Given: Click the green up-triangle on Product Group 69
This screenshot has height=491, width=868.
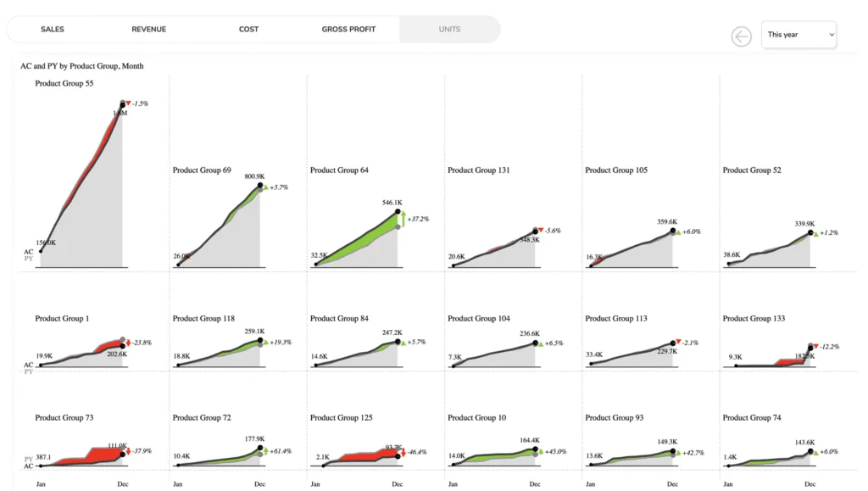Looking at the screenshot, I should 265,187.
